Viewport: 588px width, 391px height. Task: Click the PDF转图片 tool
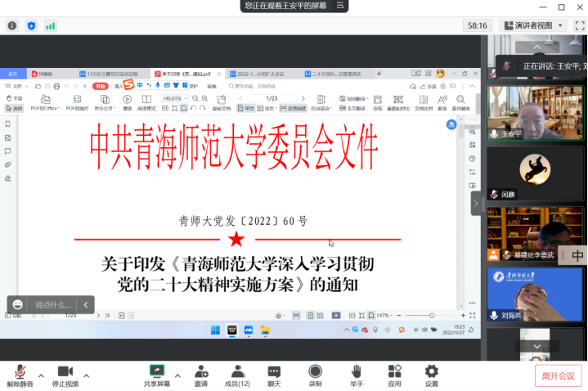pyautogui.click(x=77, y=103)
